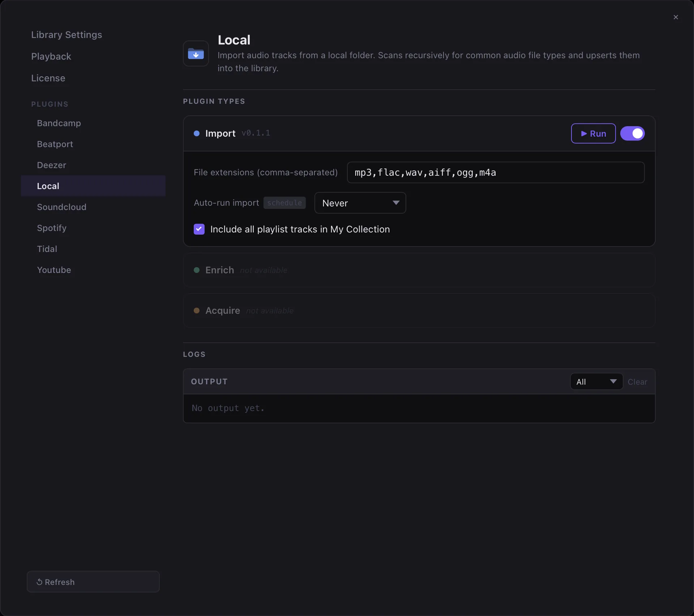Viewport: 694px width, 616px height.
Task: Uncheck Include all playlist tracks in My Collection
Action: point(199,229)
